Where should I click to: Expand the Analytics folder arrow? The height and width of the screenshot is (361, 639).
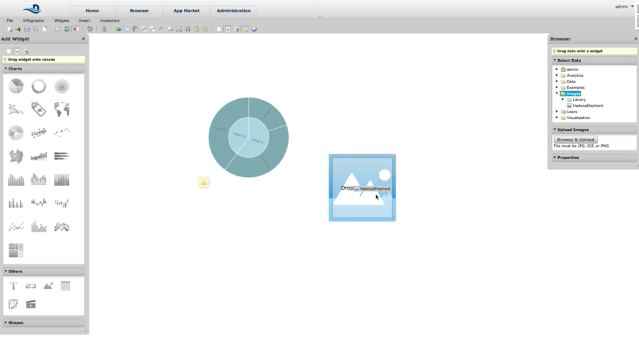(557, 75)
